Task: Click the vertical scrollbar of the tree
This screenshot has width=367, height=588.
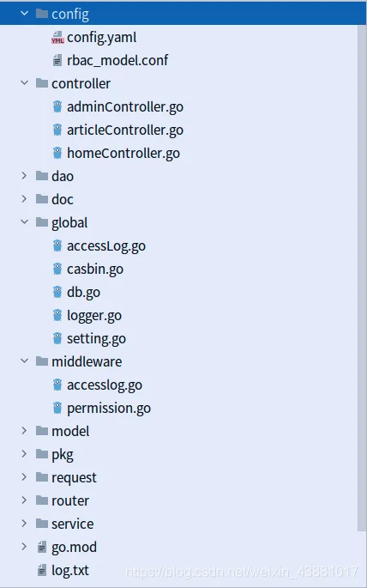Action: click(362, 277)
